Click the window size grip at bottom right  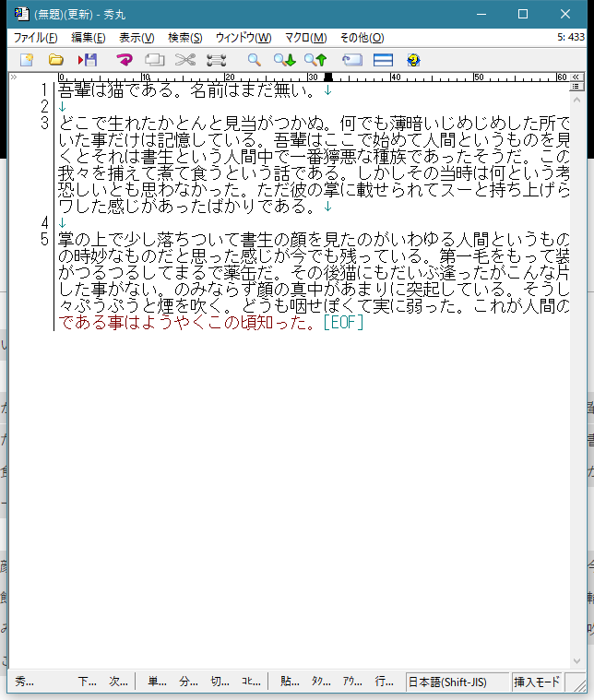tap(579, 684)
